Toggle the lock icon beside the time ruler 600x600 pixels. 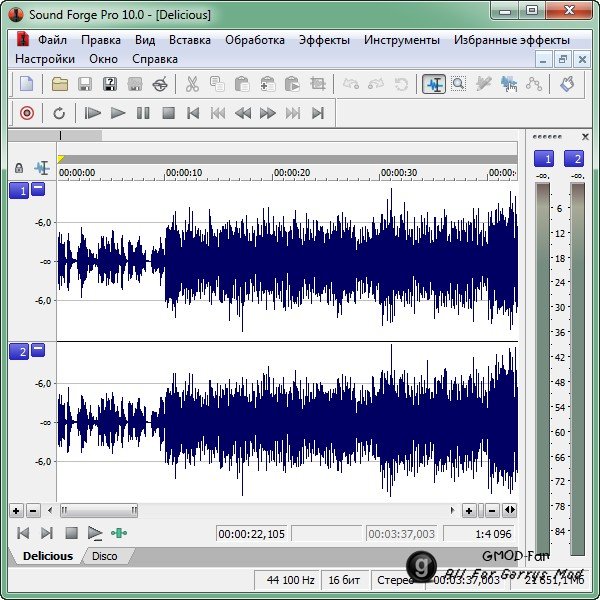(x=19, y=168)
